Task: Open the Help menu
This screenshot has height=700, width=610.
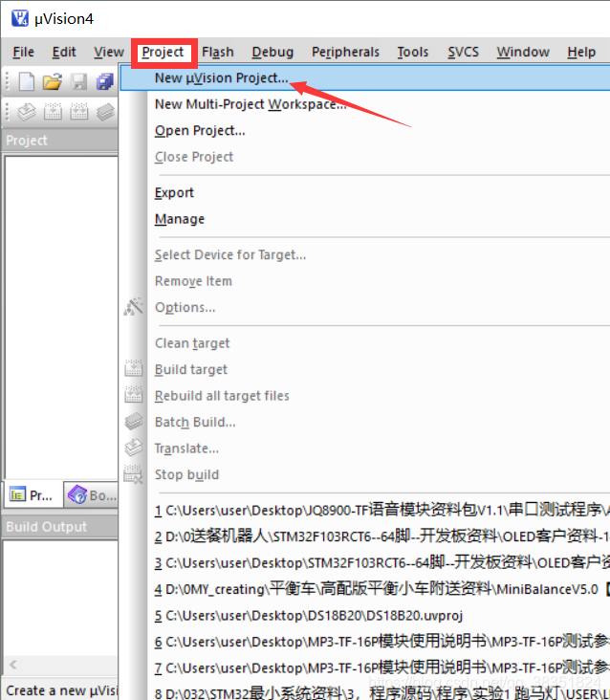Action: click(x=581, y=53)
